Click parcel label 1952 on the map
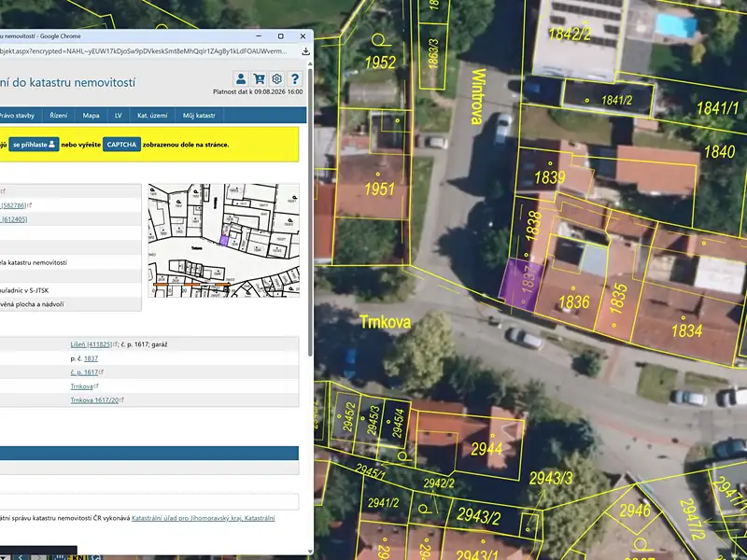 (x=380, y=63)
